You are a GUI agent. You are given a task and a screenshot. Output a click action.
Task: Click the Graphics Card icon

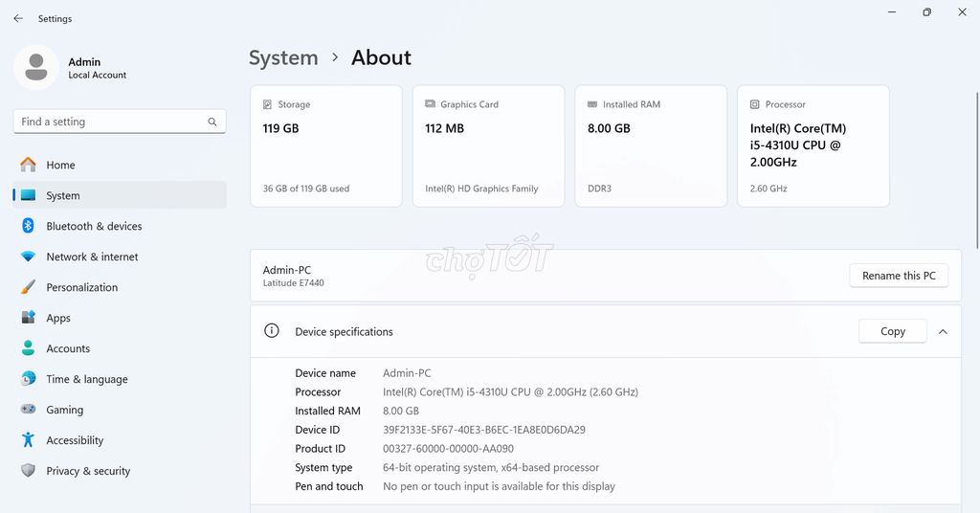[430, 103]
